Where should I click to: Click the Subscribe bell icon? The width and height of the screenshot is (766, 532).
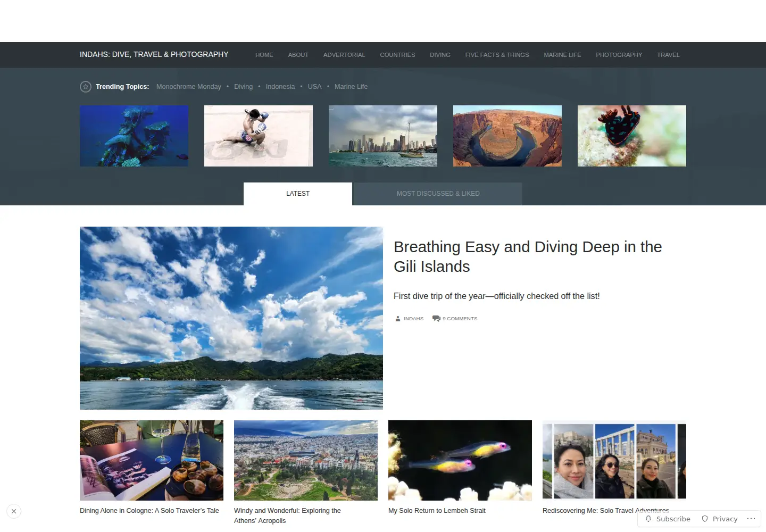click(x=648, y=519)
